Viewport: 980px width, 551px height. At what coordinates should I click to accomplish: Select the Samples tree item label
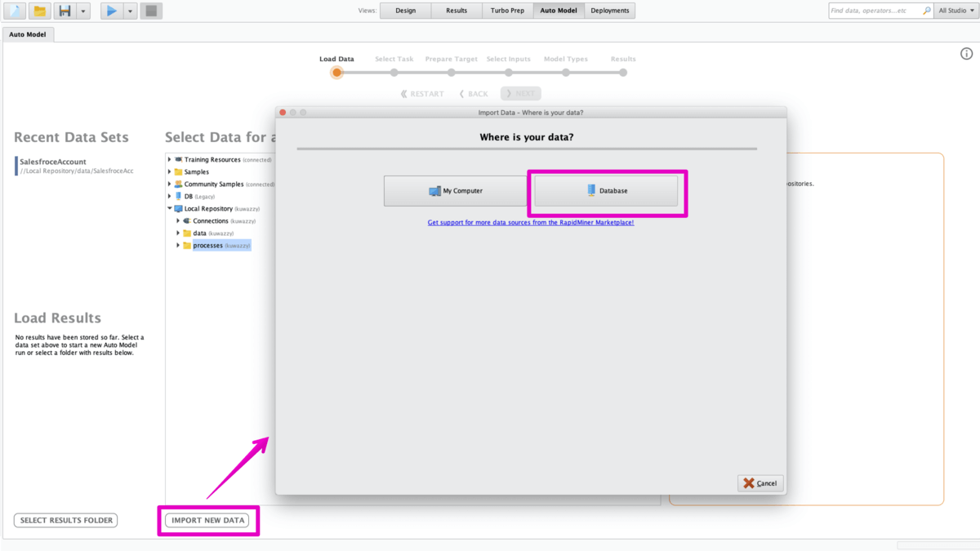coord(197,171)
